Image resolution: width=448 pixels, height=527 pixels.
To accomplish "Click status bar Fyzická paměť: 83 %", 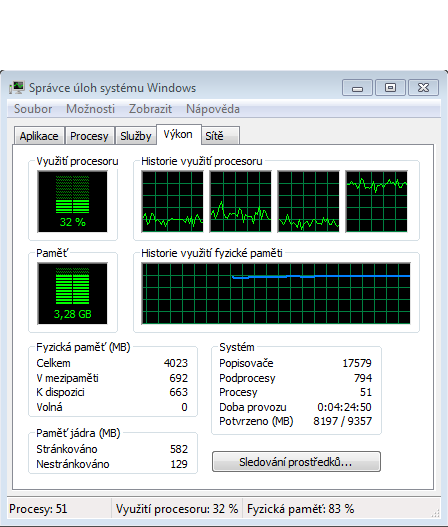I will coord(300,509).
